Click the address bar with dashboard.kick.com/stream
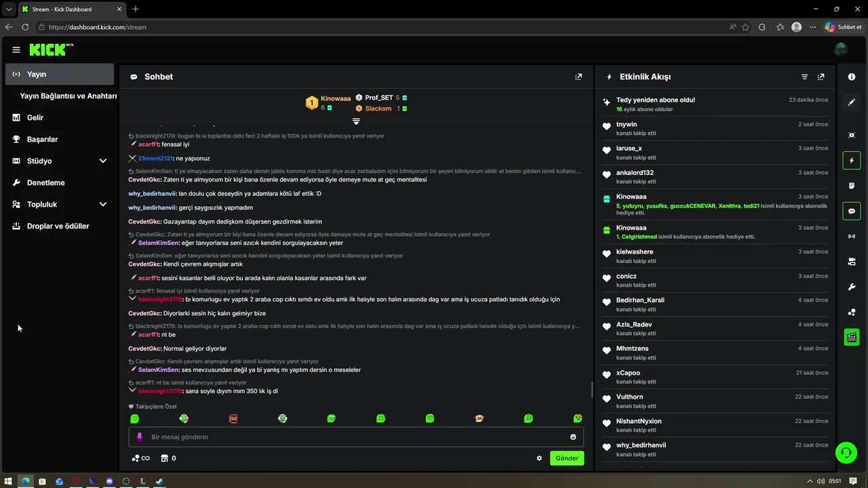The image size is (868, 488). (x=380, y=27)
